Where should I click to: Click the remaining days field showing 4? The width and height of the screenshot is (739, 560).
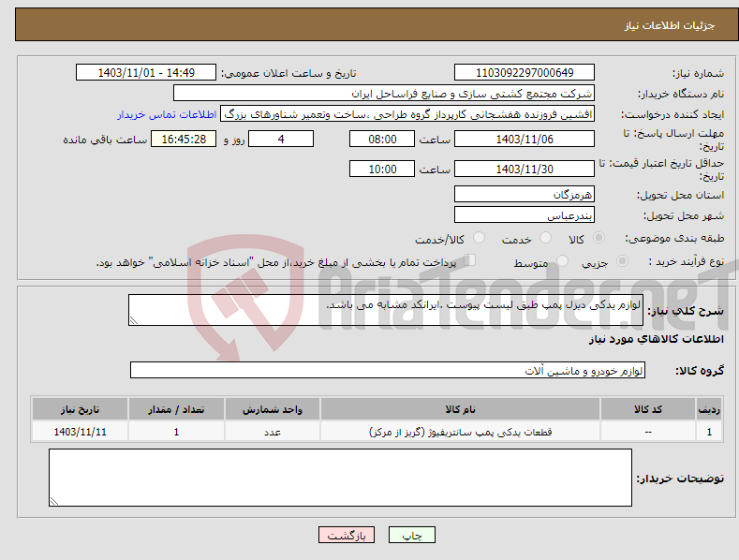click(281, 139)
